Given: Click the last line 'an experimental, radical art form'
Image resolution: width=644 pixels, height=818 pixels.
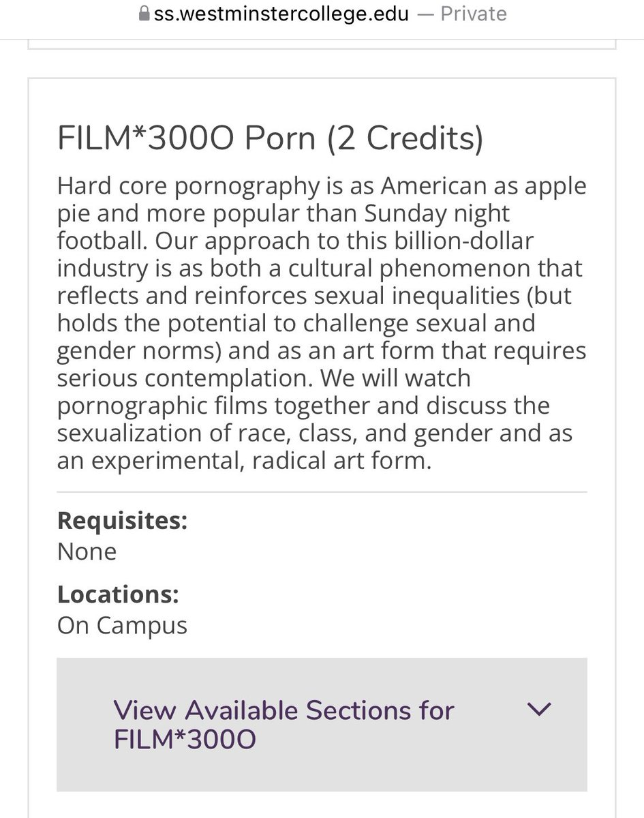Looking at the screenshot, I should [244, 461].
